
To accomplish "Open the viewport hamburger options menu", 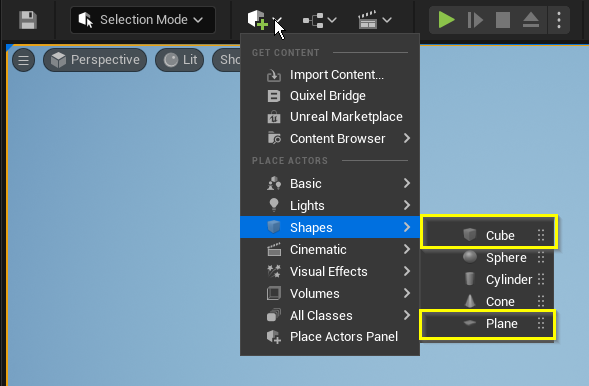I will [x=23, y=60].
